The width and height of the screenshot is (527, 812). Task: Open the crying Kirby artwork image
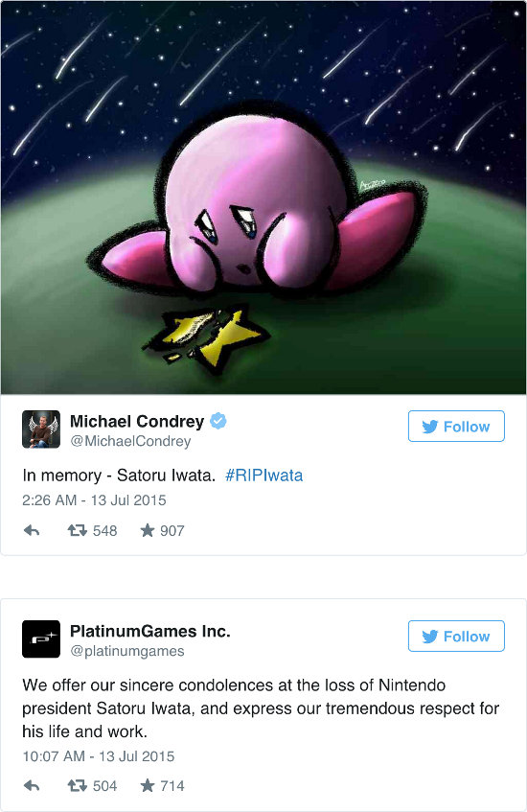coord(263,197)
